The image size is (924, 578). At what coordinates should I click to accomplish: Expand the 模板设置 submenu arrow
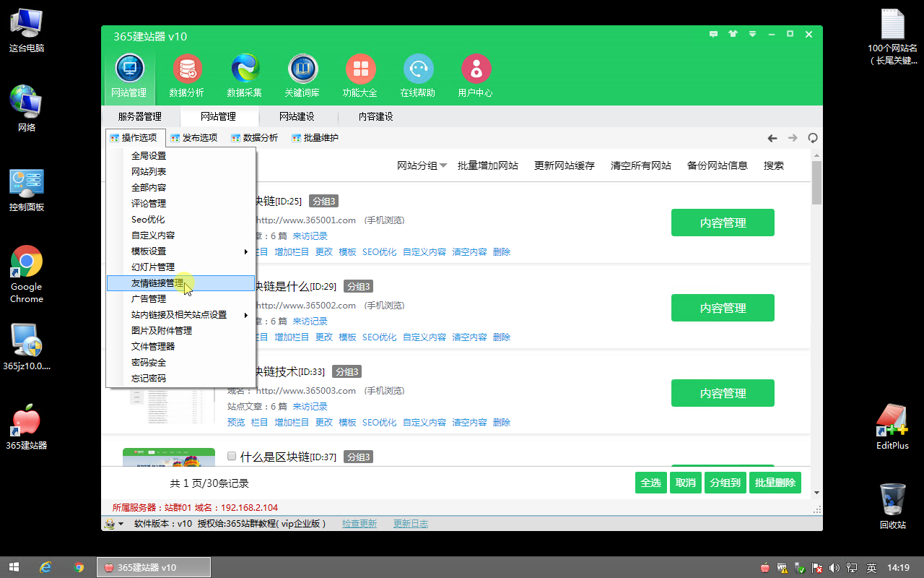tap(245, 251)
